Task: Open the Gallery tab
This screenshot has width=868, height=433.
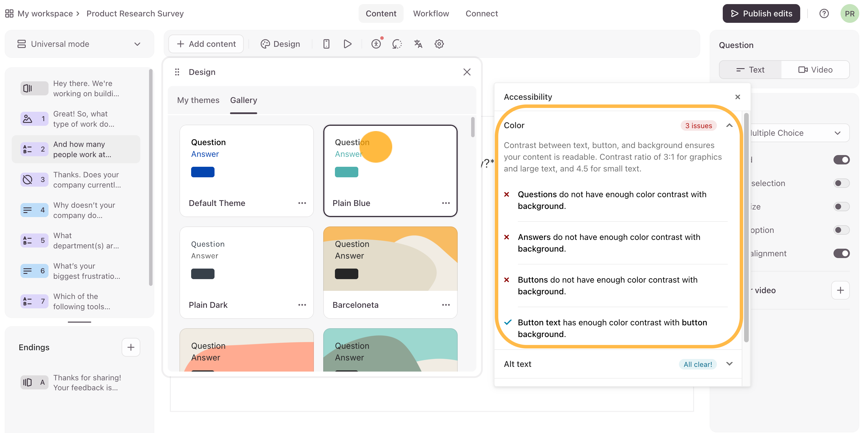Action: point(244,100)
